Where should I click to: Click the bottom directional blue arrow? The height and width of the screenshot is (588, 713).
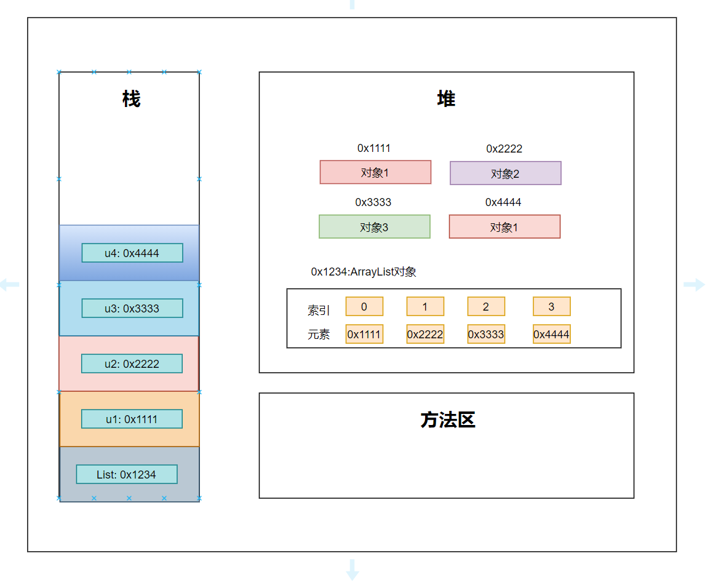[x=351, y=569]
